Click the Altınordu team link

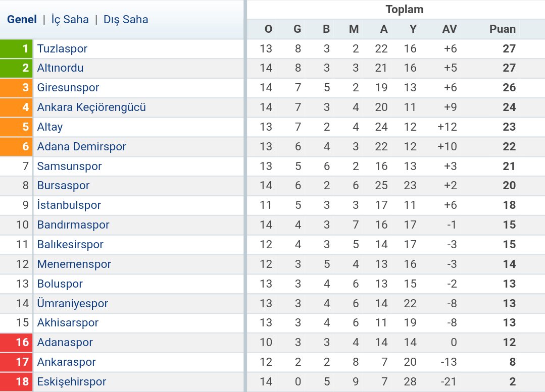[60, 68]
